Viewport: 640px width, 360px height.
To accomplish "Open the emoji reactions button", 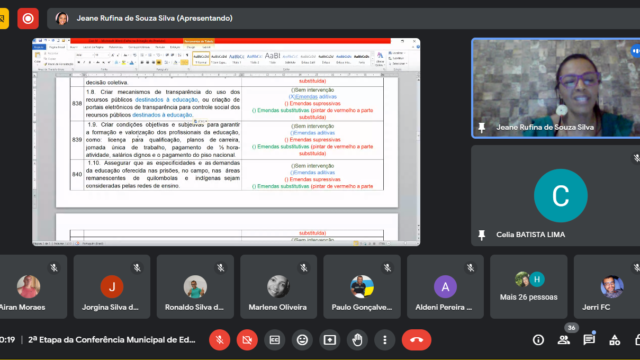I will click(302, 340).
